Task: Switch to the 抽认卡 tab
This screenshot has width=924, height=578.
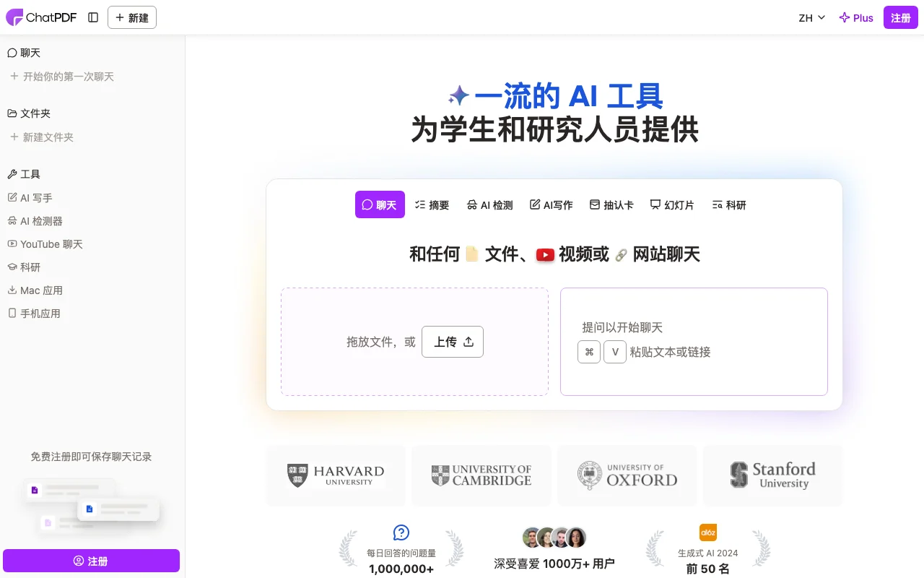Action: click(x=611, y=205)
